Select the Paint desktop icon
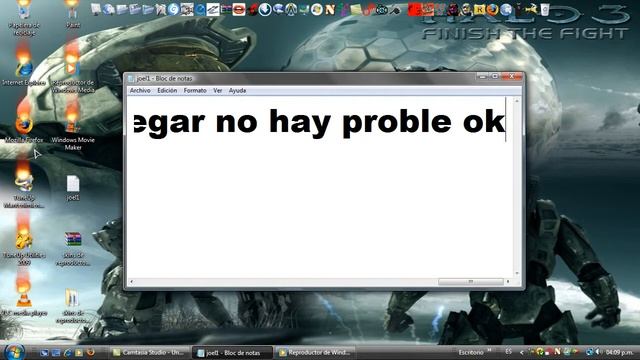Viewport: 640px width, 360px height. pyautogui.click(x=73, y=14)
